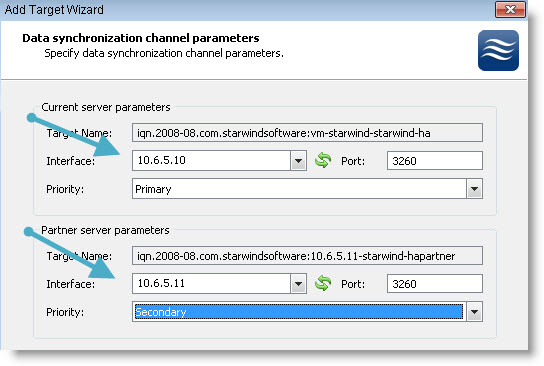Click the current server Port label
This screenshot has height=366, width=544.
[353, 161]
